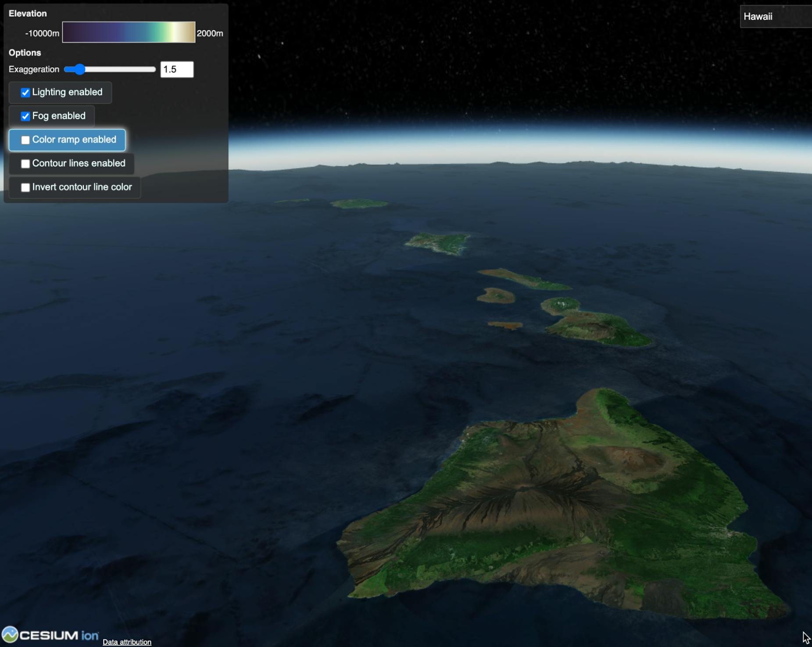The image size is (812, 647).
Task: Check Invert contour line color
Action: pyautogui.click(x=25, y=187)
